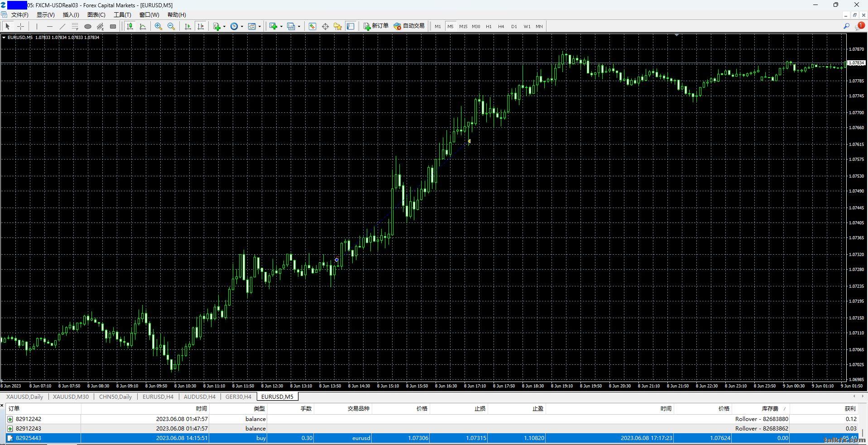Toggle auto scroll chart icon
This screenshot has width=868, height=445.
tap(188, 26)
